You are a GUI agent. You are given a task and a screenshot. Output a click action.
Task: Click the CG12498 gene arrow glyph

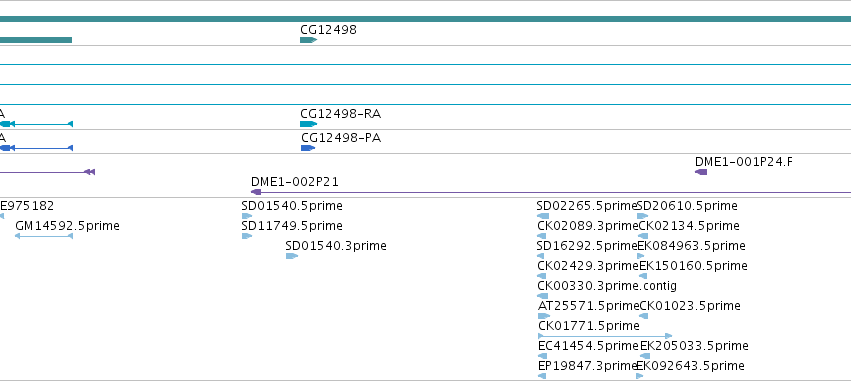pyautogui.click(x=308, y=40)
